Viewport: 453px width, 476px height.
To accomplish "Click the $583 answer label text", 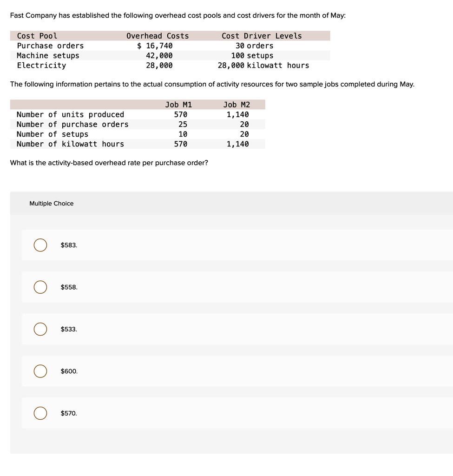I will (68, 245).
